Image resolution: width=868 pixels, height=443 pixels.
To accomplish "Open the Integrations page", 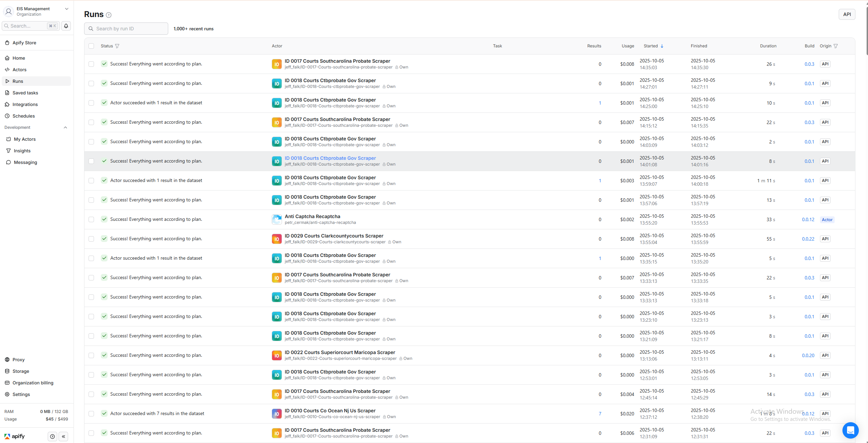I will point(25,104).
